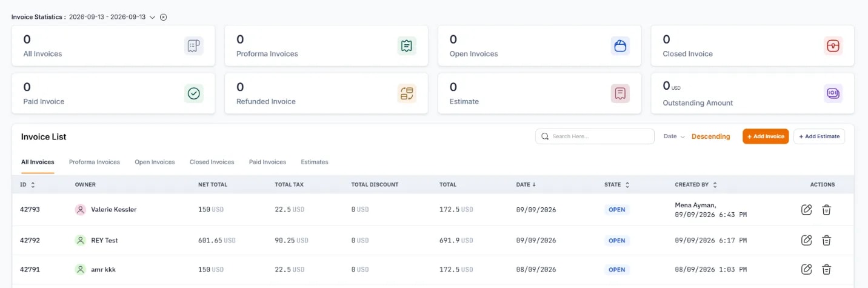The image size is (868, 288).
Task: Switch to the All Invoices tab
Action: [38, 162]
